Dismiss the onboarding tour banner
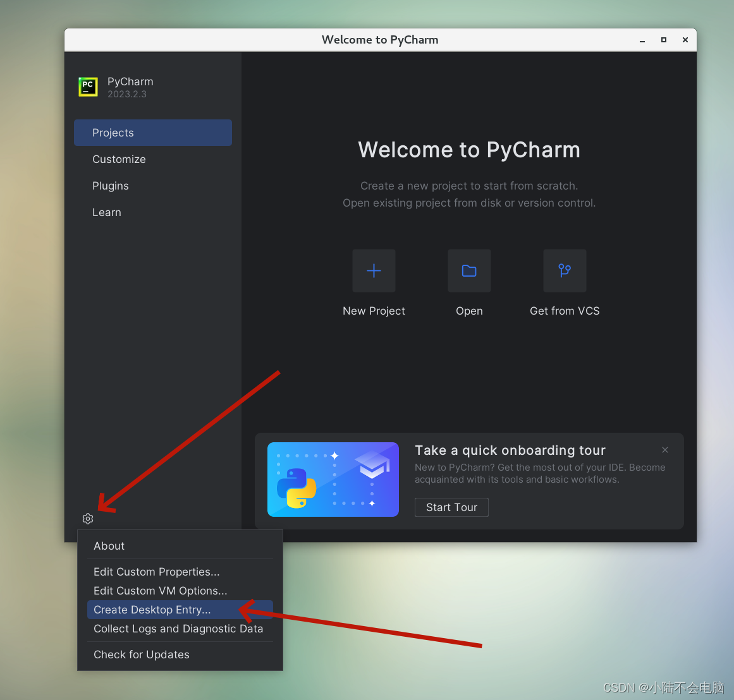 pyautogui.click(x=664, y=450)
